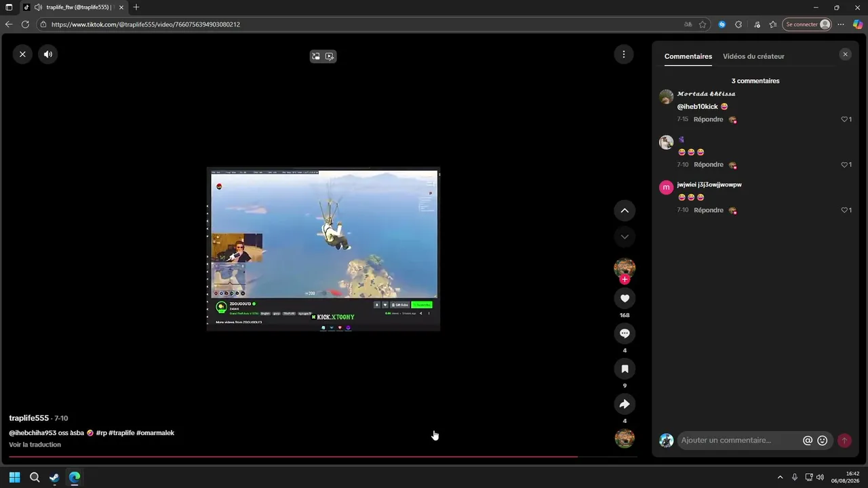Image resolution: width=868 pixels, height=488 pixels.
Task: Open the video's three-dot options menu
Action: (x=623, y=54)
